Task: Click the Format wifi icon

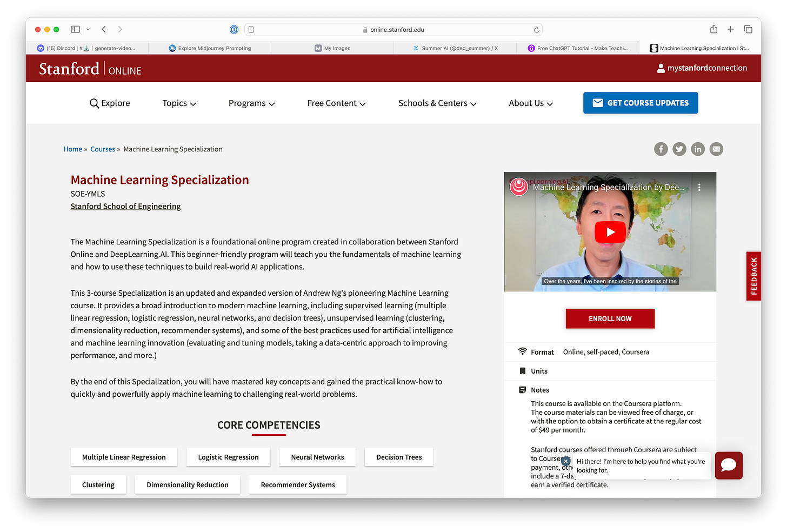Action: tap(522, 351)
